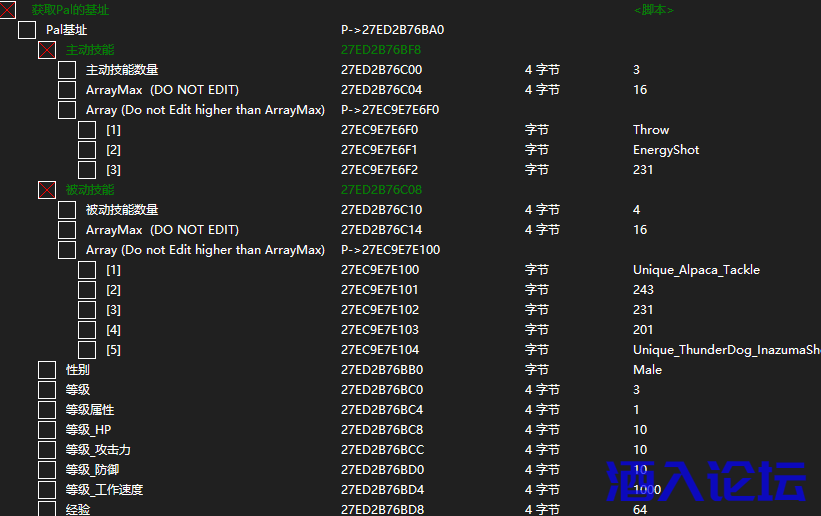This screenshot has width=821, height=516.
Task: Tick the checkbox beside 性别
Action: pyautogui.click(x=47, y=370)
